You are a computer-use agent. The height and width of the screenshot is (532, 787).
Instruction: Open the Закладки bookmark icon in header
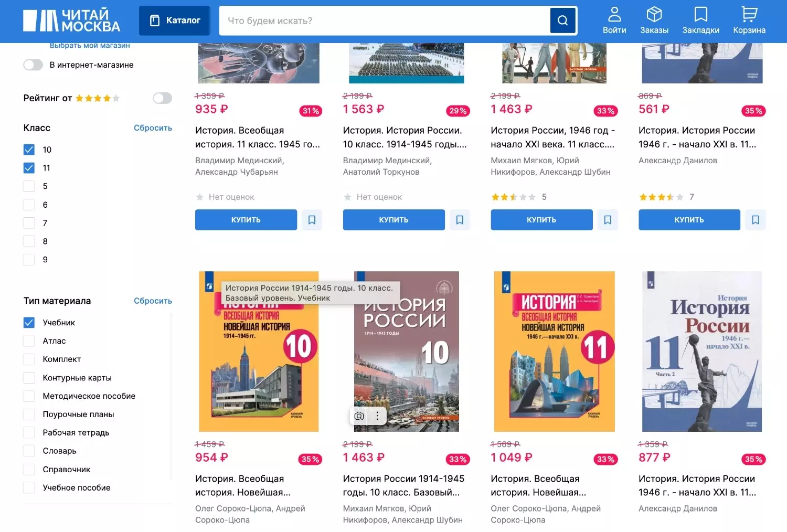[x=700, y=20]
